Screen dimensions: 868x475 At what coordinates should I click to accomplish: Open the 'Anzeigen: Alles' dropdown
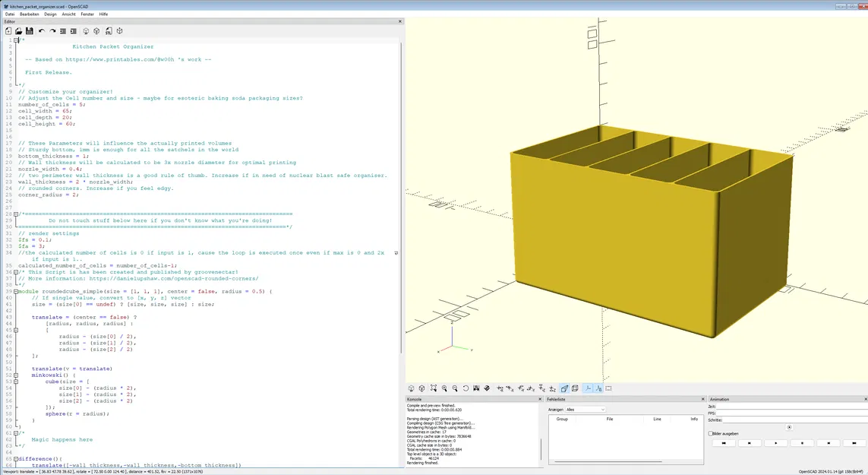click(585, 410)
